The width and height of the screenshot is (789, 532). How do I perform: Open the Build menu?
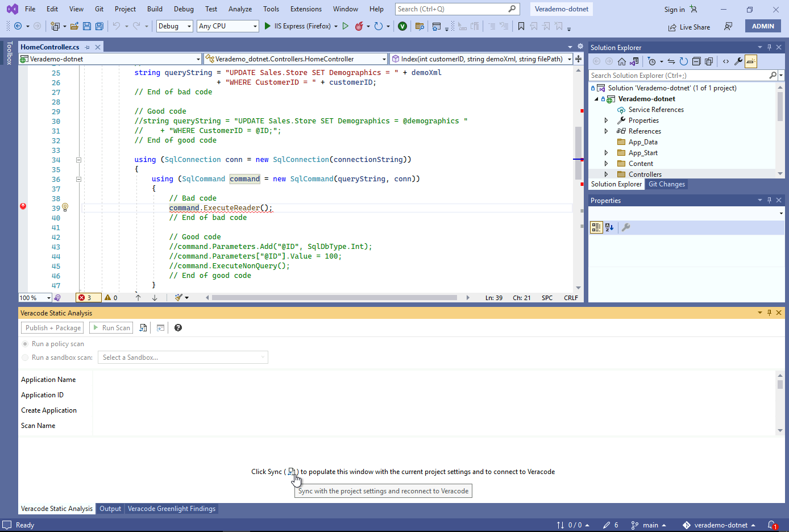coord(155,9)
